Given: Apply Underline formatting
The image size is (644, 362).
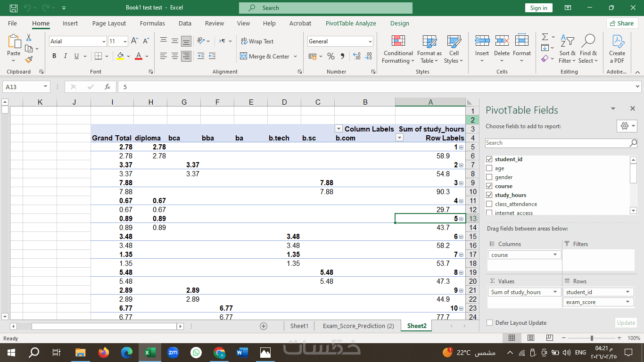Looking at the screenshot, I should pyautogui.click(x=76, y=56).
